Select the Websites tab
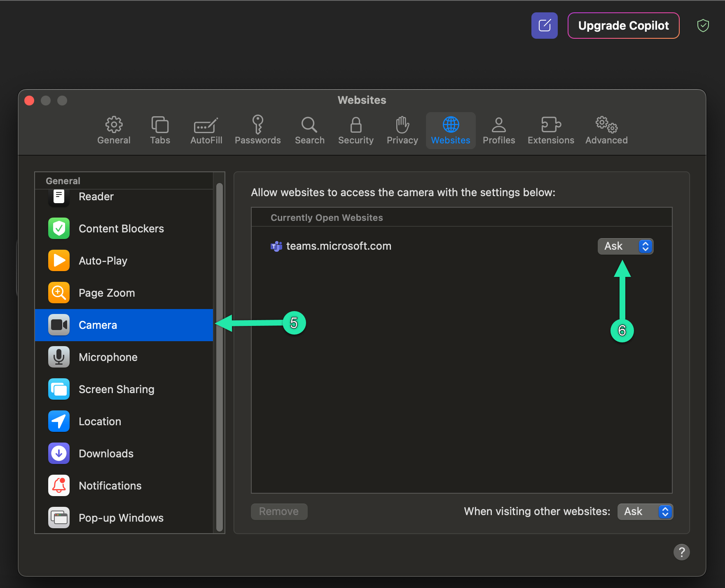The height and width of the screenshot is (588, 725). (x=451, y=130)
